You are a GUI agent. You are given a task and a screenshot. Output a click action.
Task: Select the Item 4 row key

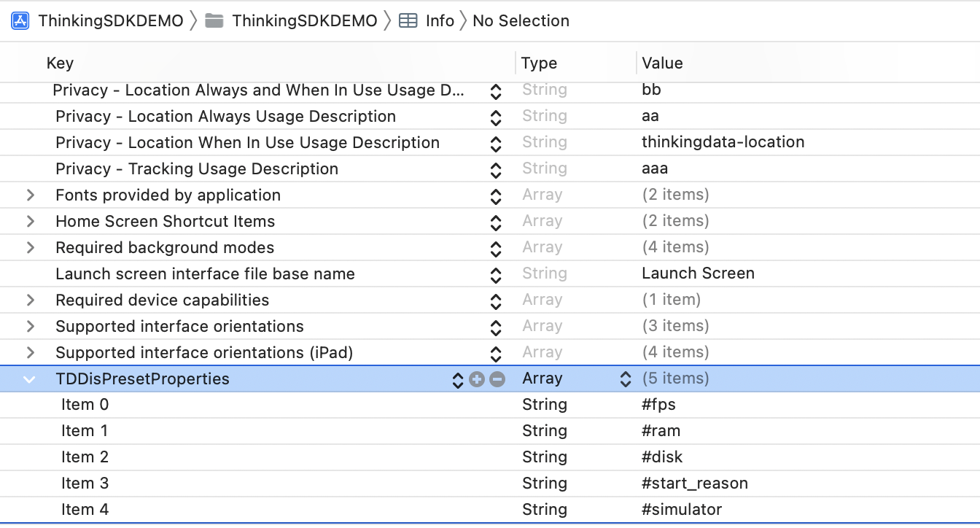85,510
